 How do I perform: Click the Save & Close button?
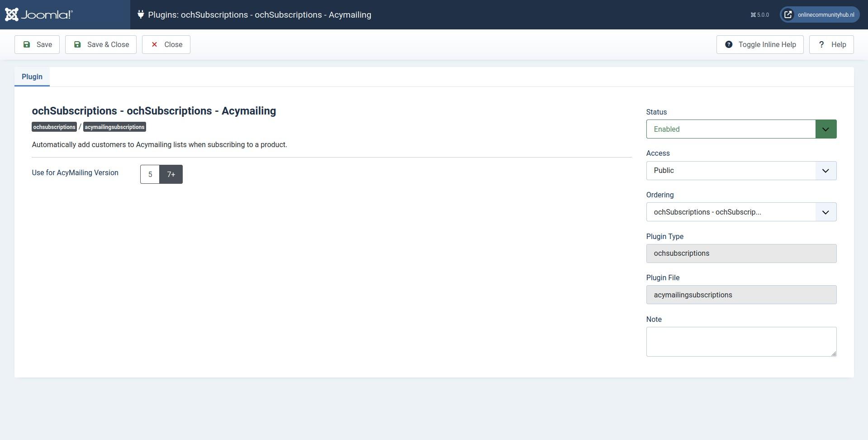(101, 44)
